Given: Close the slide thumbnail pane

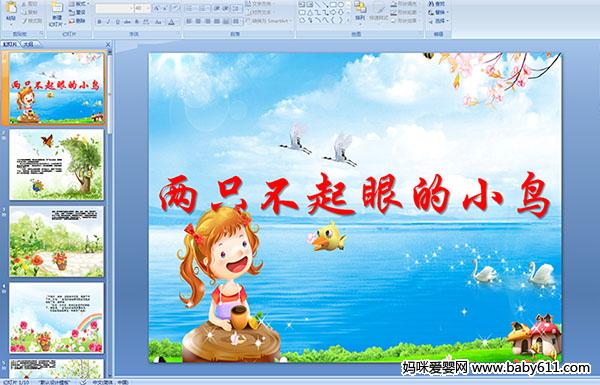Looking at the screenshot, I should pos(108,44).
